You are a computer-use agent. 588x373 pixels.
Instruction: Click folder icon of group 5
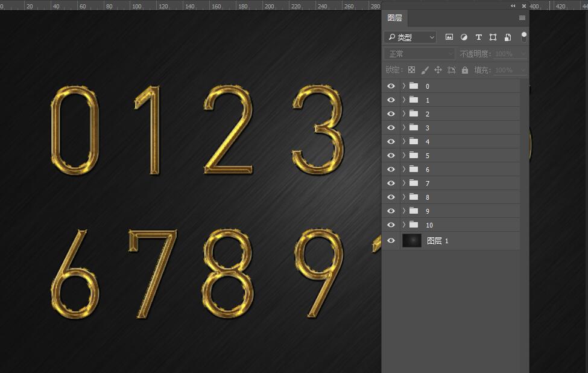point(414,155)
